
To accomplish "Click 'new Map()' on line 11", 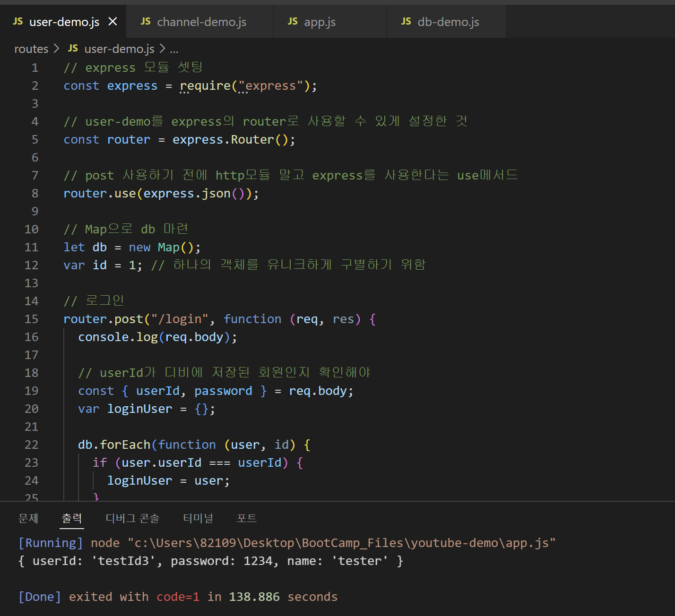I will [x=161, y=248].
